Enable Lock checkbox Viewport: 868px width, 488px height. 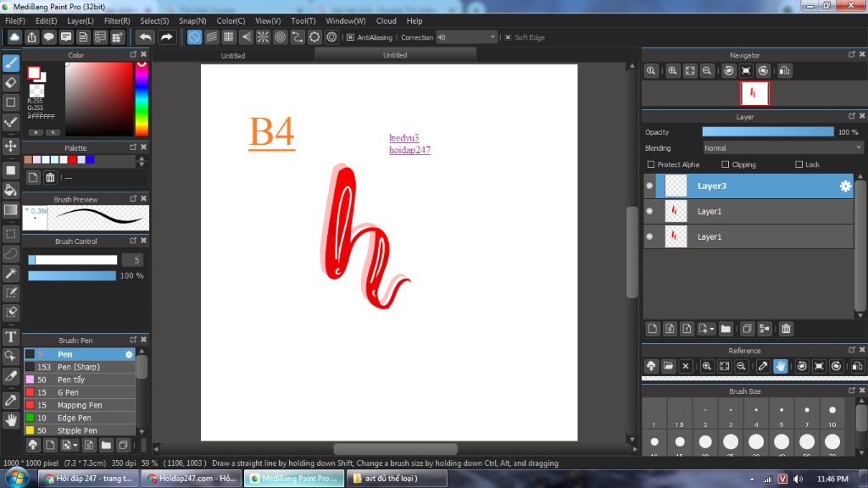point(798,164)
